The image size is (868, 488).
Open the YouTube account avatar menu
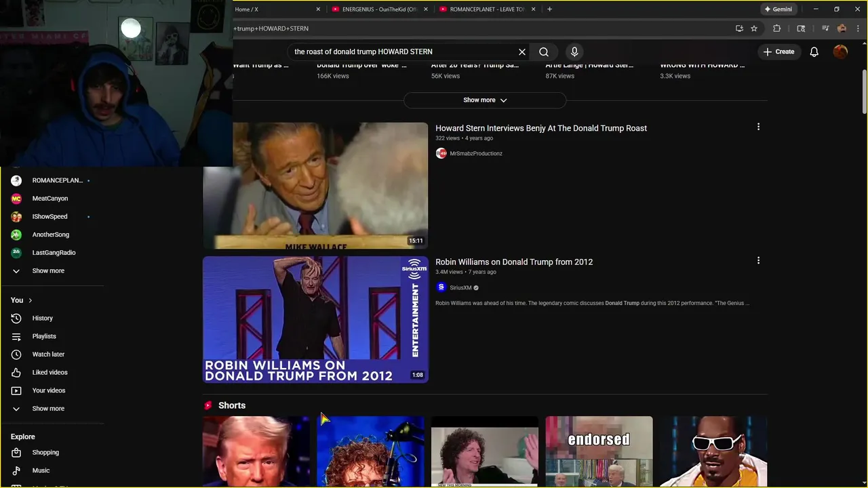click(841, 52)
